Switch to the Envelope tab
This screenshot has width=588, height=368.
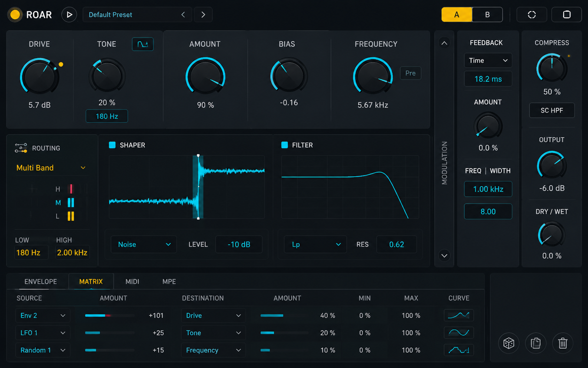[40, 282]
